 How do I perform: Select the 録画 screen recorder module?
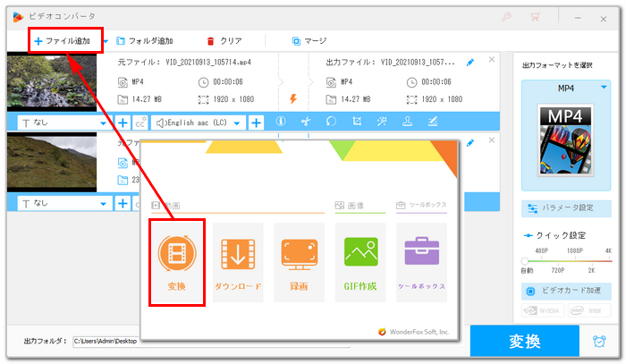[x=299, y=262]
